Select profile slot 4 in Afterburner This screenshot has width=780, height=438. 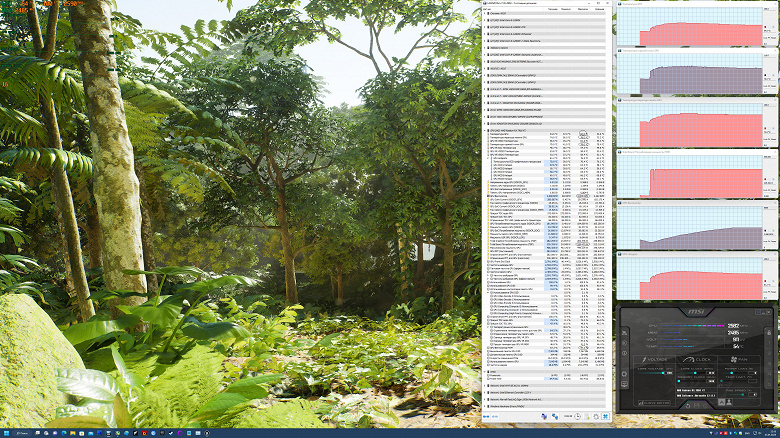769,374
